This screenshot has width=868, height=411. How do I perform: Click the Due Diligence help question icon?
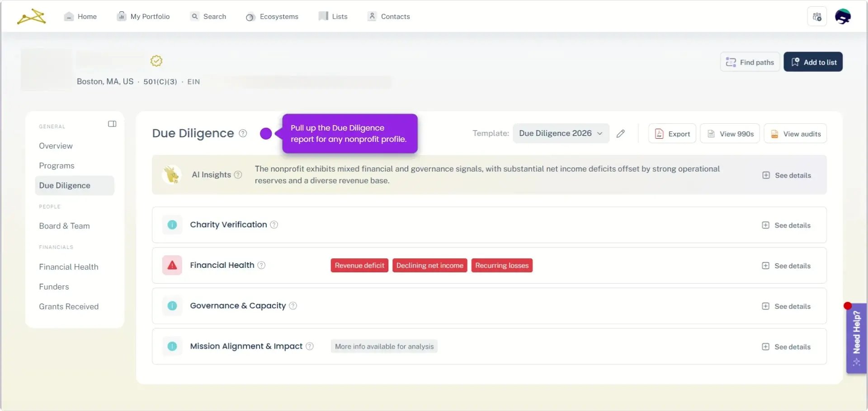pyautogui.click(x=243, y=133)
